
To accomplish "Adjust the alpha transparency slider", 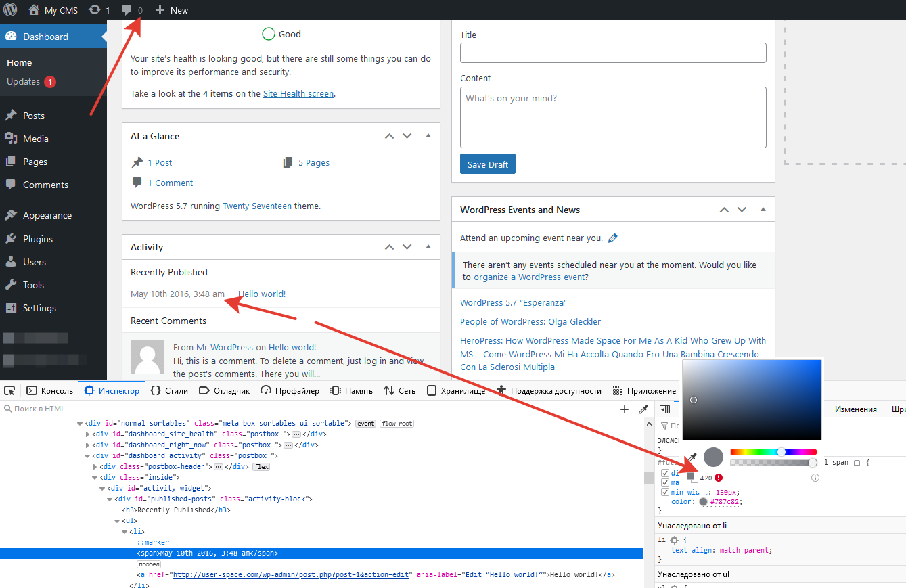I will click(773, 463).
